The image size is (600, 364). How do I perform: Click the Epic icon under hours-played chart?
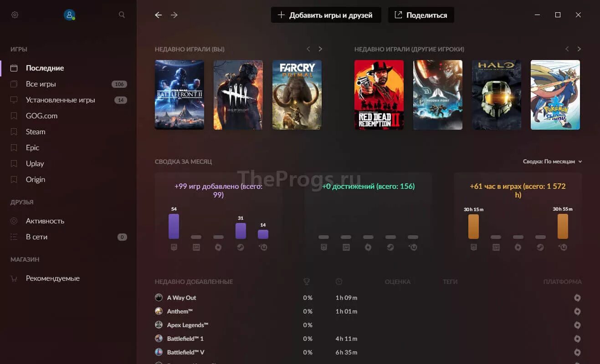pos(473,247)
